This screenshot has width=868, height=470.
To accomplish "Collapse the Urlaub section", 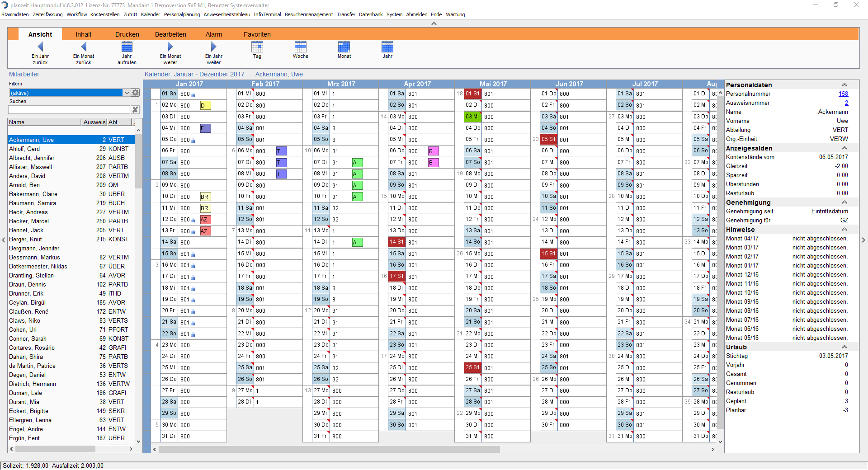I will click(844, 347).
